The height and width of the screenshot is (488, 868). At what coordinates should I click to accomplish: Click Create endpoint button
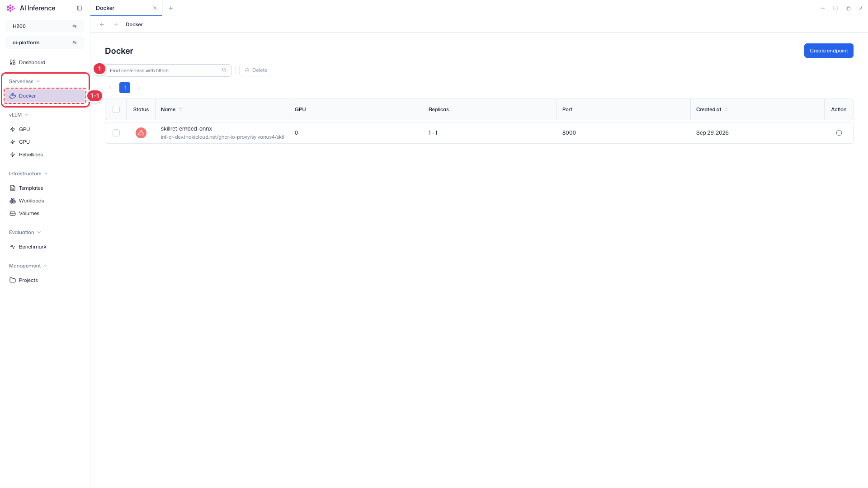coord(829,51)
